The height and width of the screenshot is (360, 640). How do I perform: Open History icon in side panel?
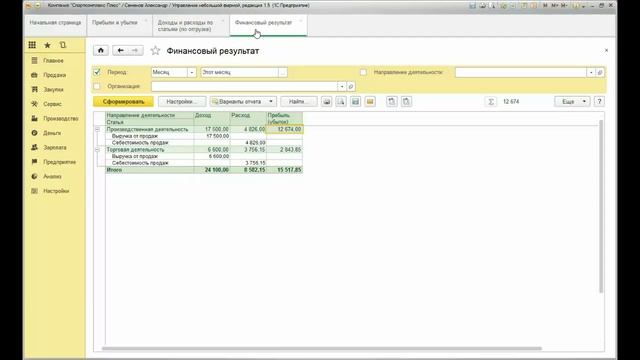pos(62,45)
